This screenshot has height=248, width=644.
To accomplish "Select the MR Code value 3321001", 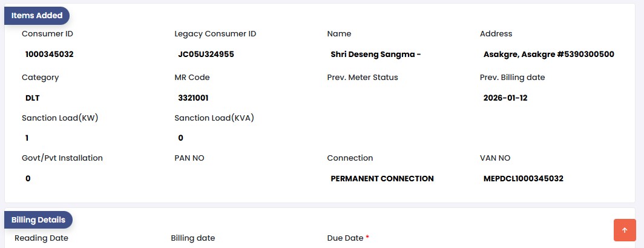I will coord(194,98).
